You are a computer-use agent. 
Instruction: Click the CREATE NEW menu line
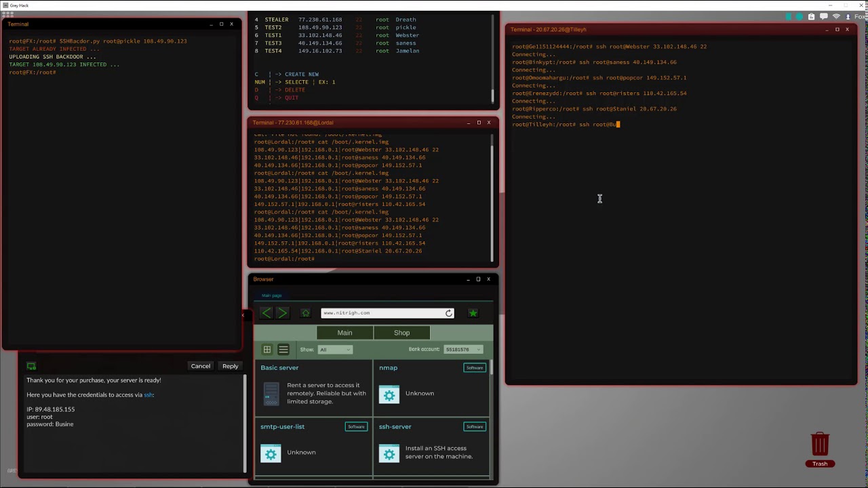point(287,75)
